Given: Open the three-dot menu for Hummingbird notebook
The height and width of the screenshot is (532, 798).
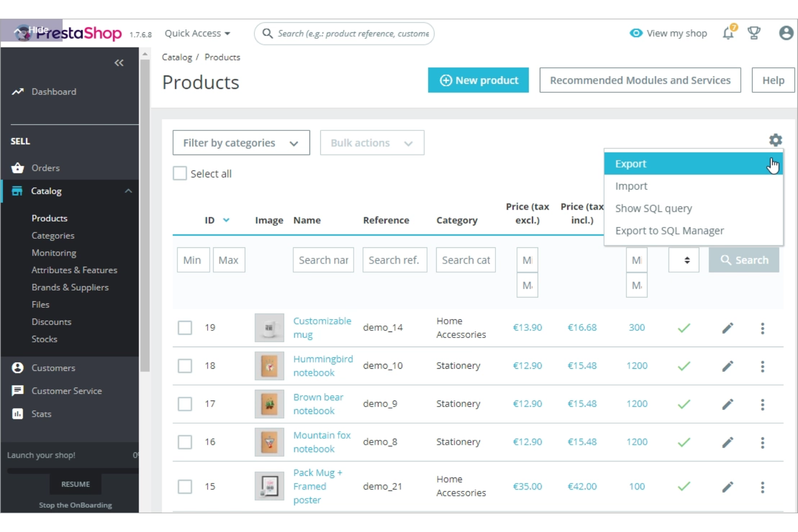Looking at the screenshot, I should [762, 366].
